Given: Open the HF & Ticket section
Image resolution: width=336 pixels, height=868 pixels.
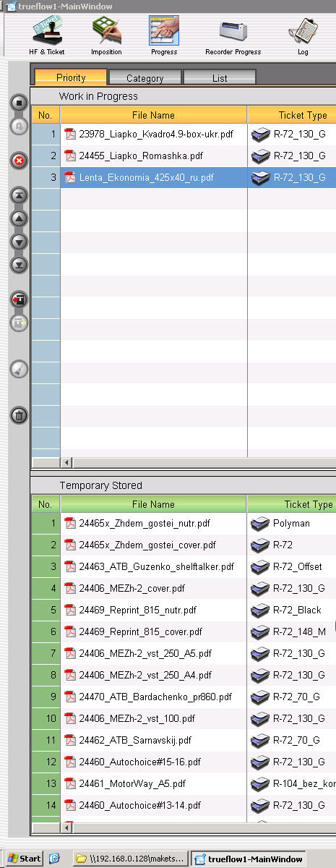Looking at the screenshot, I should pos(47,36).
